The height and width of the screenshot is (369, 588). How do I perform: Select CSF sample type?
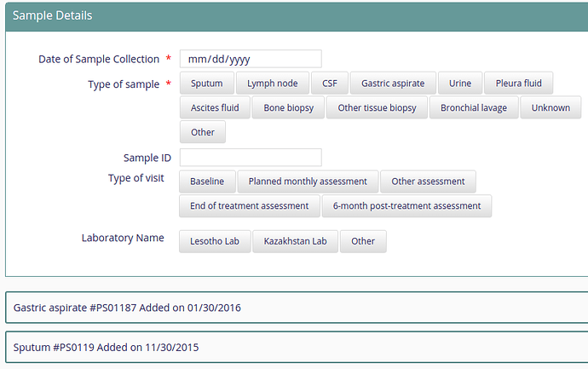[330, 83]
